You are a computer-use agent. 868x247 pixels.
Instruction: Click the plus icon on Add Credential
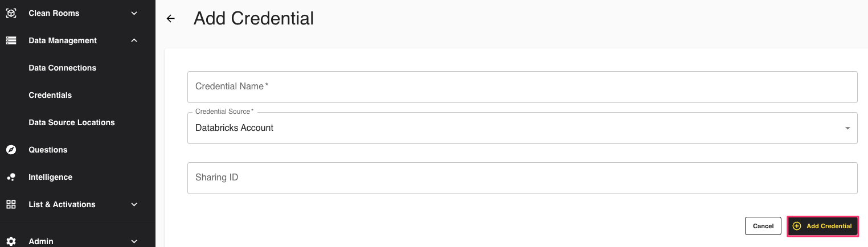[797, 226]
